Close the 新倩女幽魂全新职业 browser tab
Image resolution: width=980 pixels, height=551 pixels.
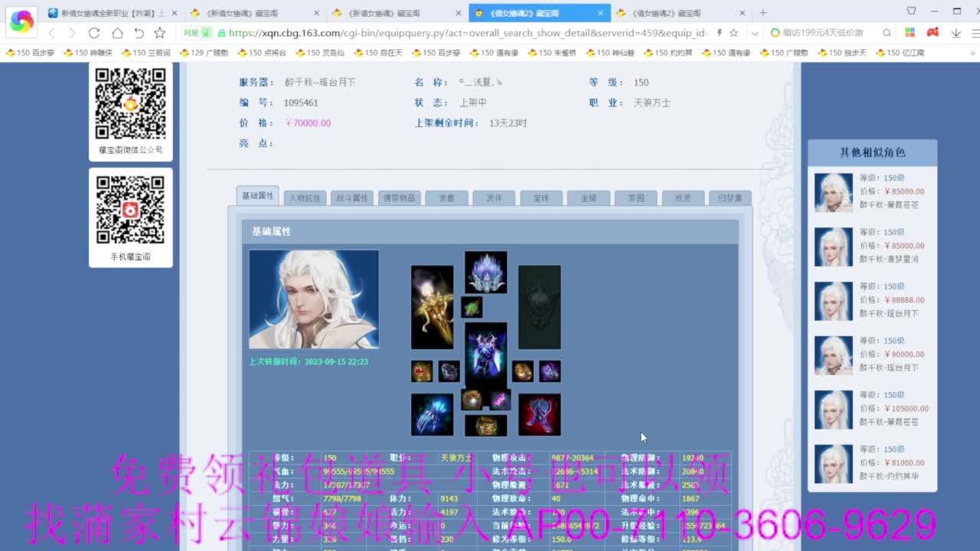[x=175, y=13]
